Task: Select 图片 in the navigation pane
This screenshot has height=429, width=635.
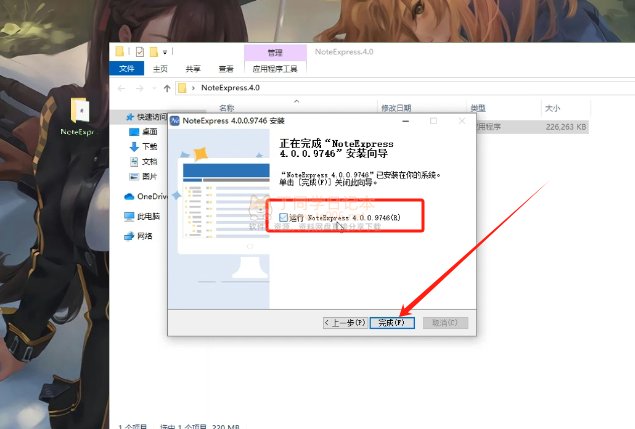Action: tap(143, 176)
